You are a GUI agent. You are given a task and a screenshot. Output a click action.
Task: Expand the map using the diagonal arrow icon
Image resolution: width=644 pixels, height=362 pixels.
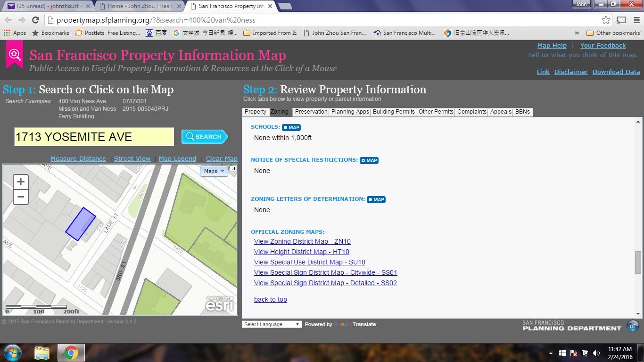232,168
